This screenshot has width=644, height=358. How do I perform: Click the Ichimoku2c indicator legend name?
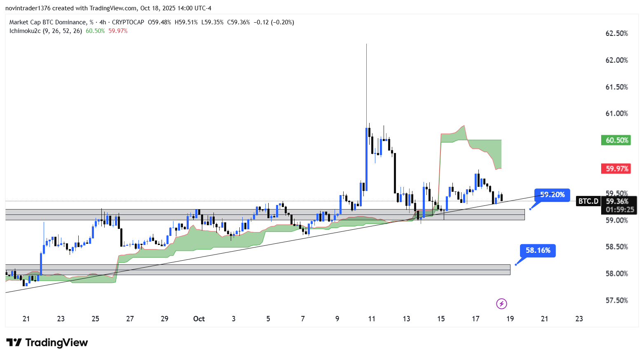(25, 31)
